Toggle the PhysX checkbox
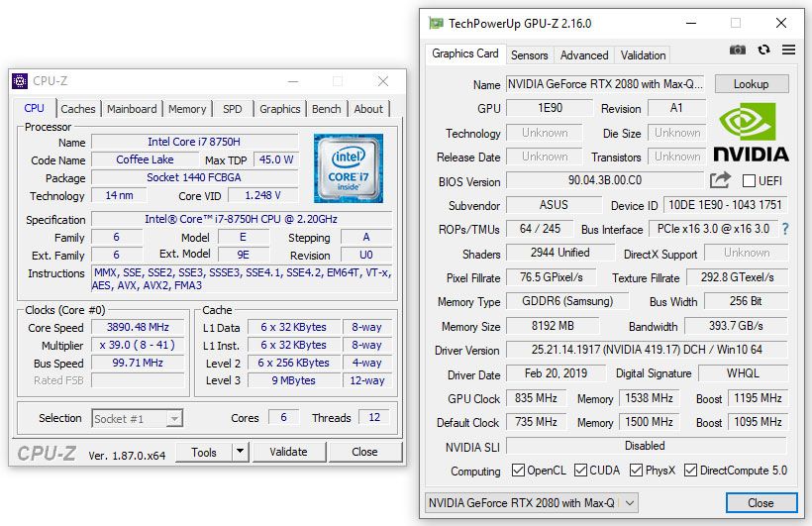The width and height of the screenshot is (812, 526). 636,470
